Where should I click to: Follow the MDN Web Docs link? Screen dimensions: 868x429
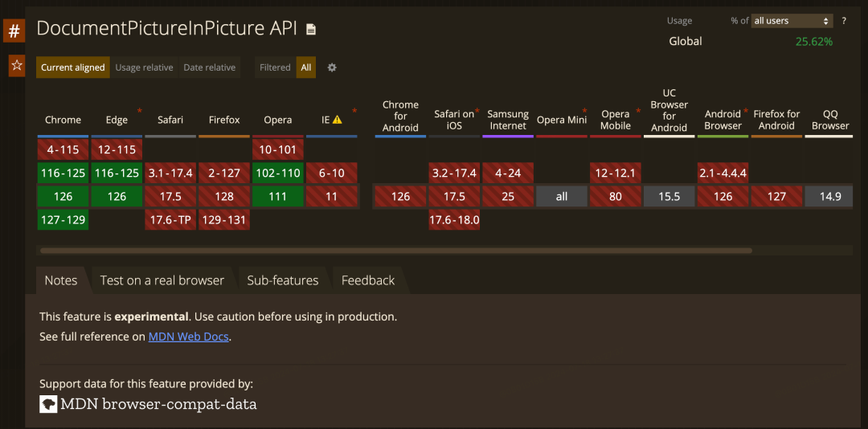click(x=189, y=337)
